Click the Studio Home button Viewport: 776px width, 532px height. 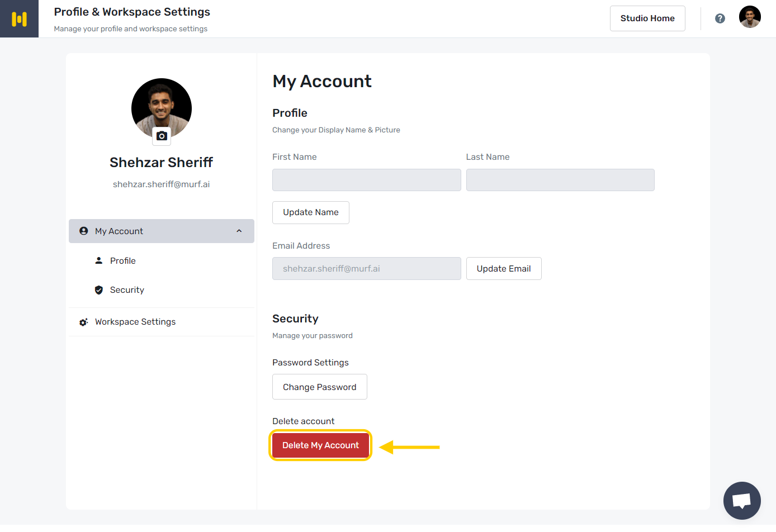647,18
